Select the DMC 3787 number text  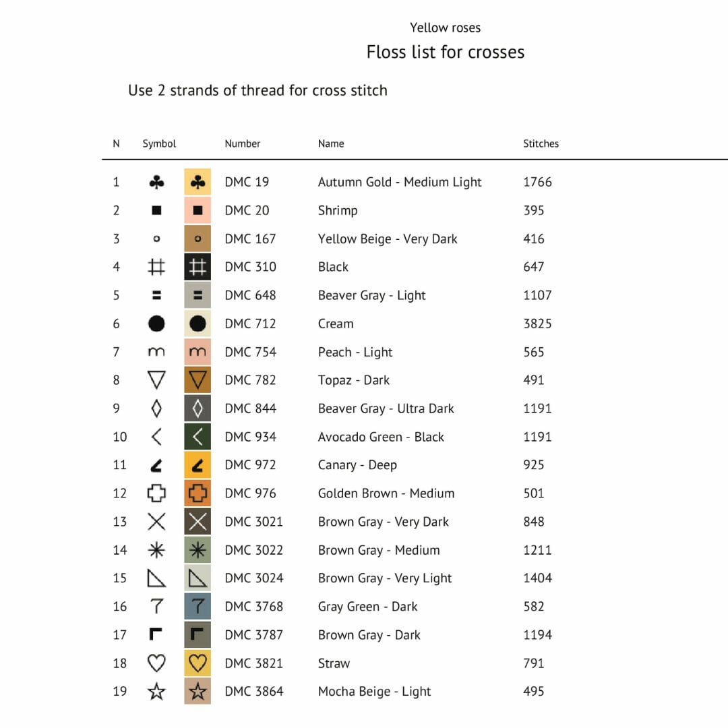254,635
